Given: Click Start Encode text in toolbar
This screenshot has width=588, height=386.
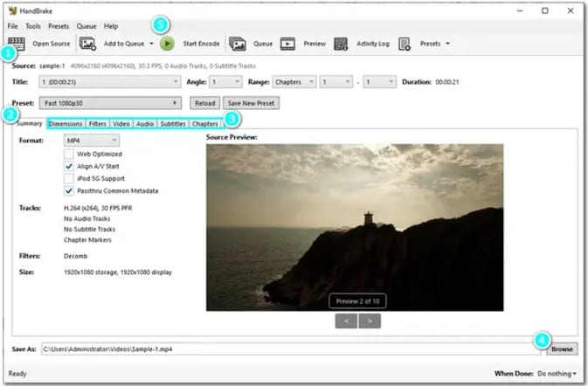Looking at the screenshot, I should [201, 44].
